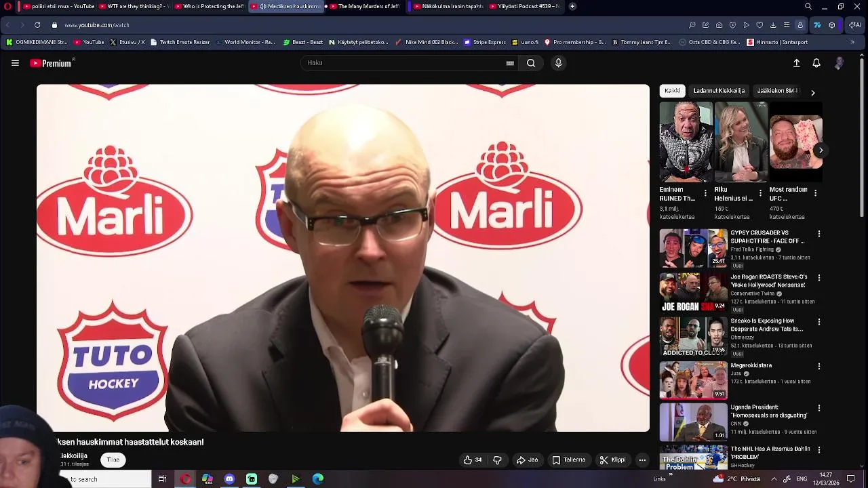Open Sneako Is Exposing video title
This screenshot has height=488, width=868.
[x=766, y=325]
